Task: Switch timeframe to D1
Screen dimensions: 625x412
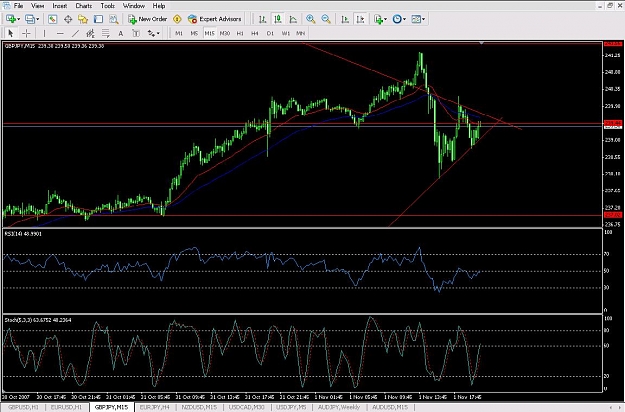Action: click(270, 33)
